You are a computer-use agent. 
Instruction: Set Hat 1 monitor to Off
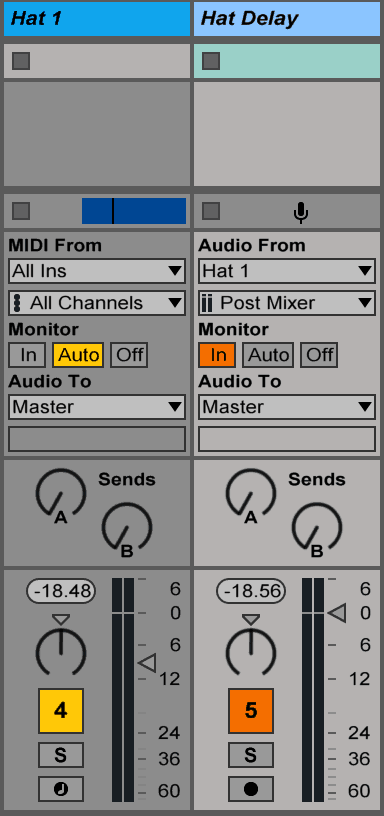click(x=129, y=355)
